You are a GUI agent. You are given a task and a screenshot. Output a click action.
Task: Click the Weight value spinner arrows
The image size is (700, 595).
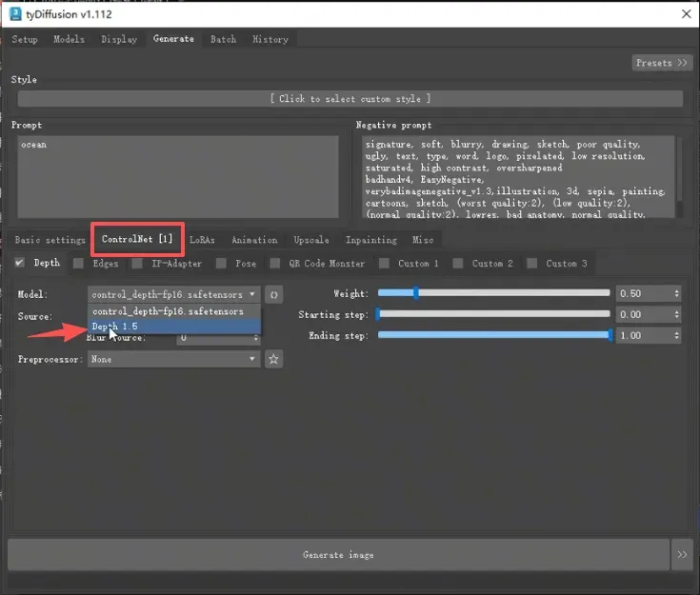pyautogui.click(x=677, y=293)
